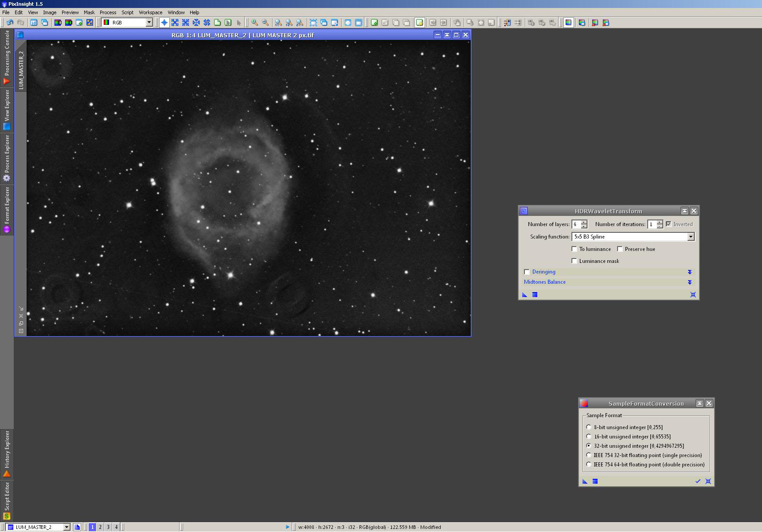Switch to workspace 2
This screenshot has height=532, width=762.
tap(100, 527)
